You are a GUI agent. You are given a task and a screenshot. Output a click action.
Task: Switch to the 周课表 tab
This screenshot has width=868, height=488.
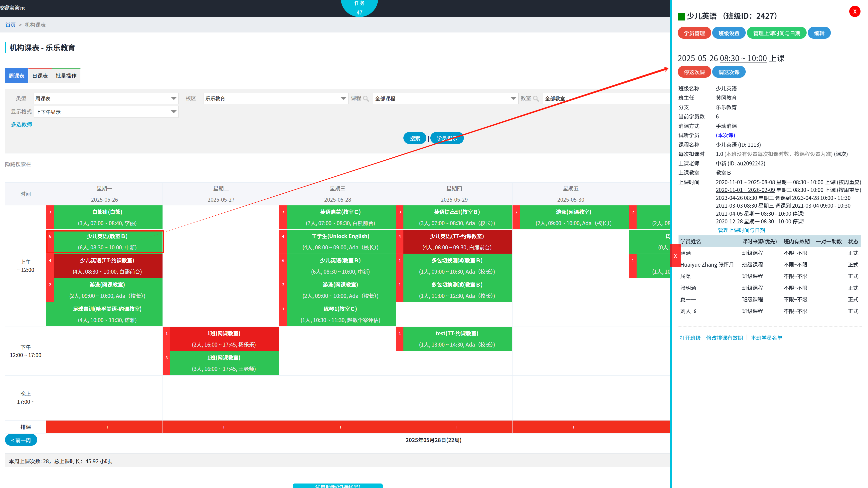pyautogui.click(x=16, y=75)
